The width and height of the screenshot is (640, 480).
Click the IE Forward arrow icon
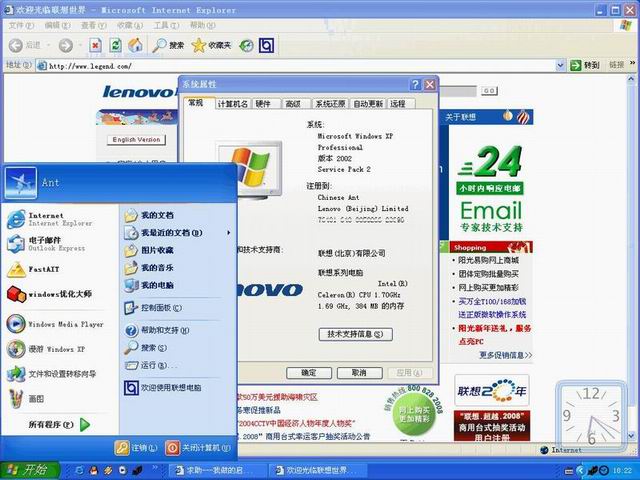point(65,45)
